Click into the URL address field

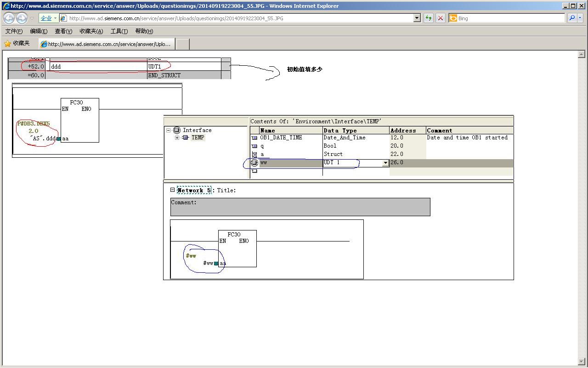coord(239,18)
